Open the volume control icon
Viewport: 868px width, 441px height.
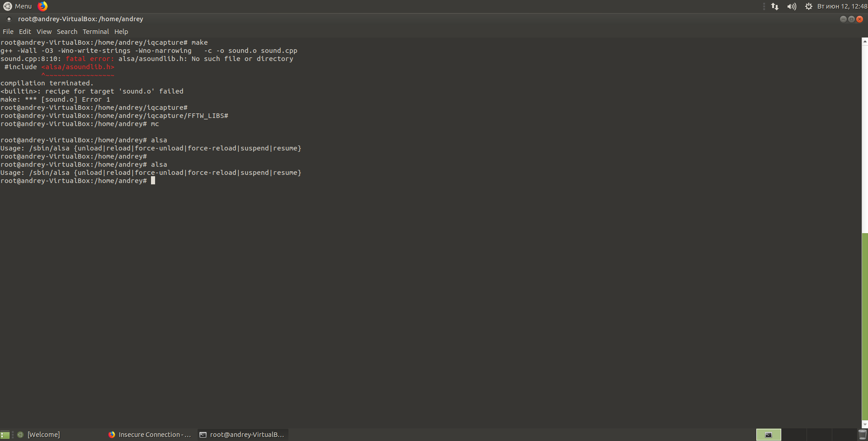(792, 6)
